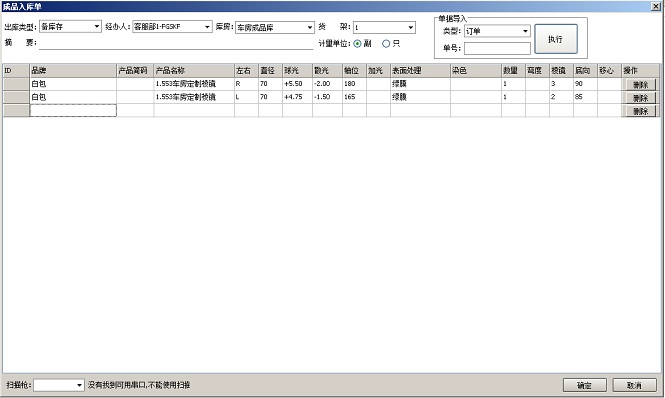Open the 库房 dropdown list
Image resolution: width=665 pixels, height=398 pixels.
310,28
